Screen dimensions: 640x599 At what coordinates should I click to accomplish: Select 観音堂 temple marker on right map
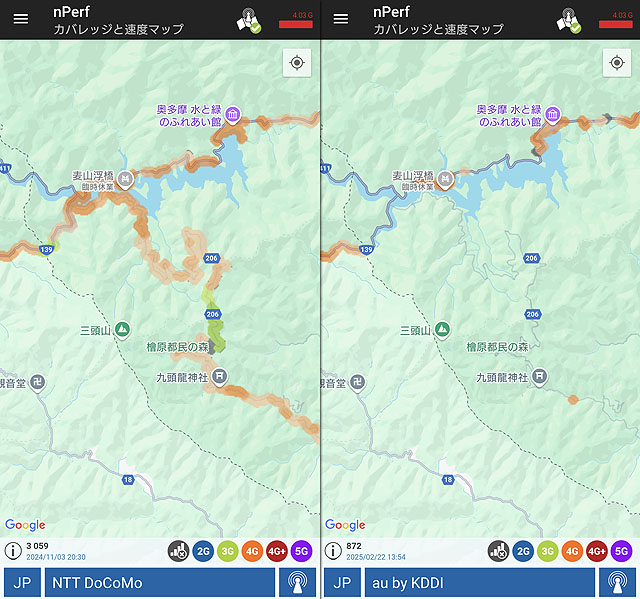[358, 383]
